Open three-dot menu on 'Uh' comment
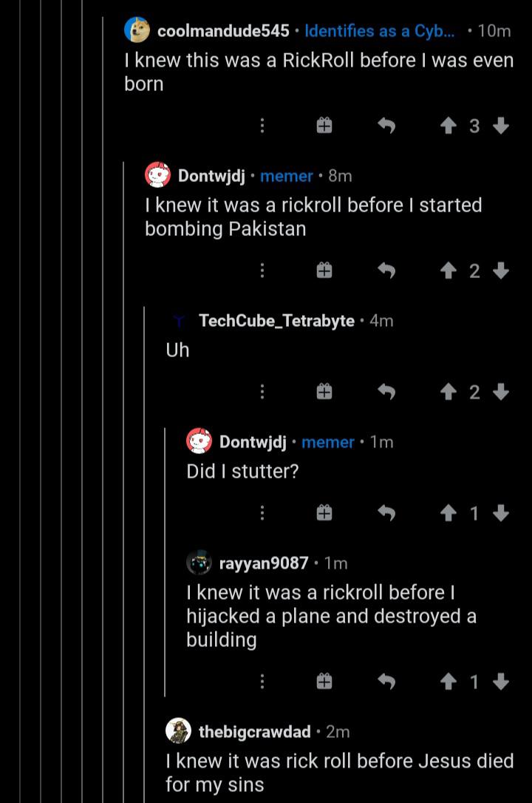The height and width of the screenshot is (803, 532). 262,392
